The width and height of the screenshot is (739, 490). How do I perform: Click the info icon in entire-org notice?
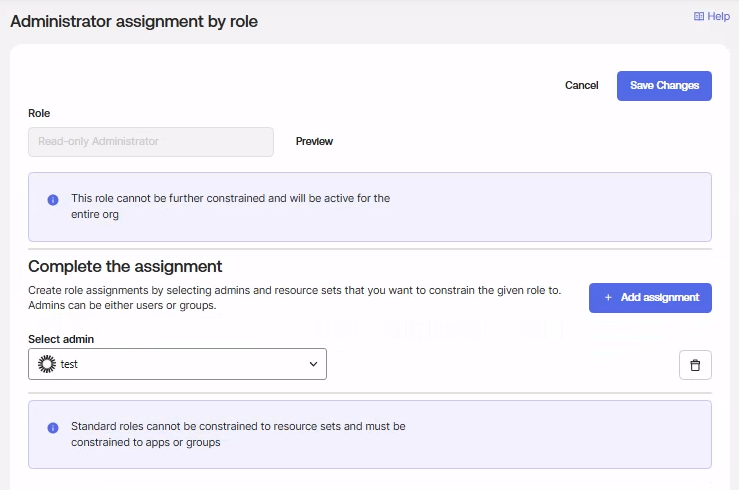[x=53, y=200]
